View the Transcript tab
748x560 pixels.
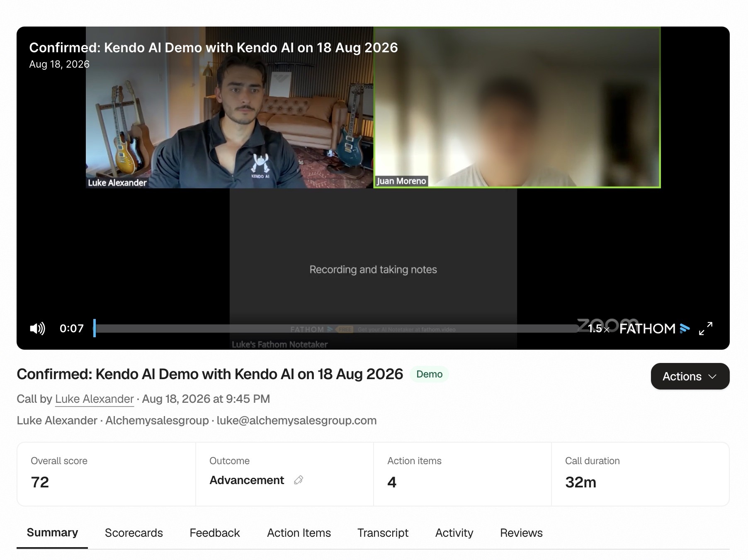[383, 533]
